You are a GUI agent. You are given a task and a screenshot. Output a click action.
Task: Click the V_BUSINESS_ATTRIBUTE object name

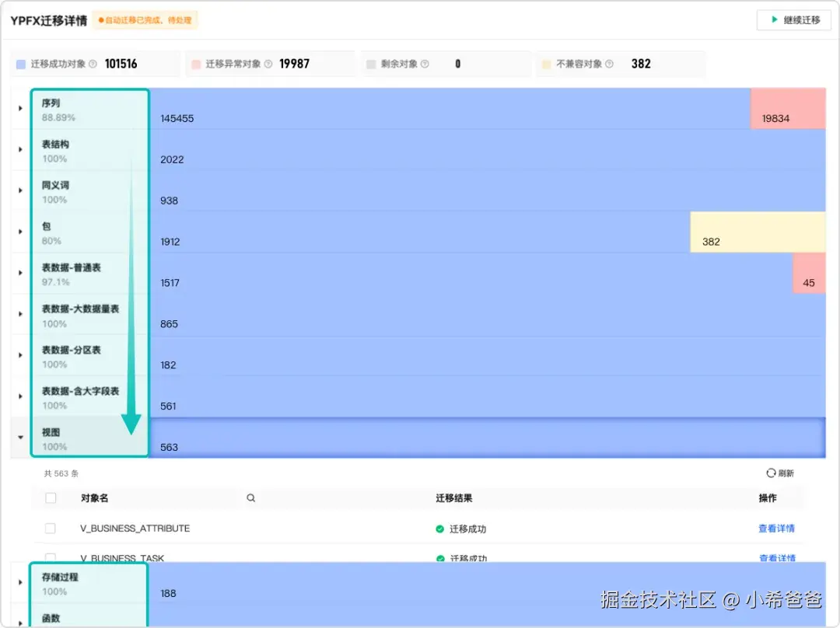[x=135, y=529]
